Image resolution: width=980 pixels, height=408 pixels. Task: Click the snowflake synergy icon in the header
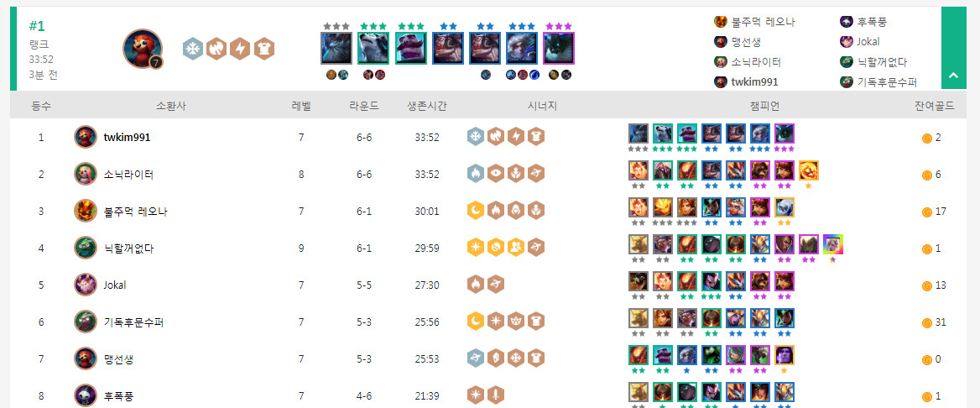(192, 49)
